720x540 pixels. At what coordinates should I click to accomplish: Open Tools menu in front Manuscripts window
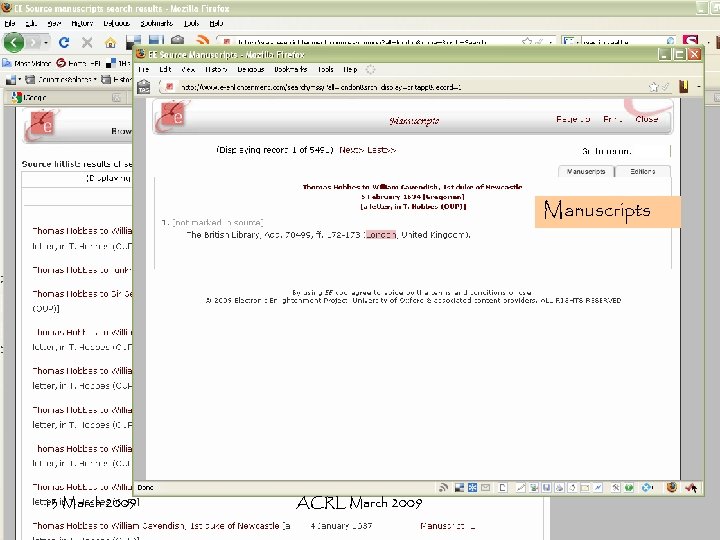pyautogui.click(x=326, y=69)
